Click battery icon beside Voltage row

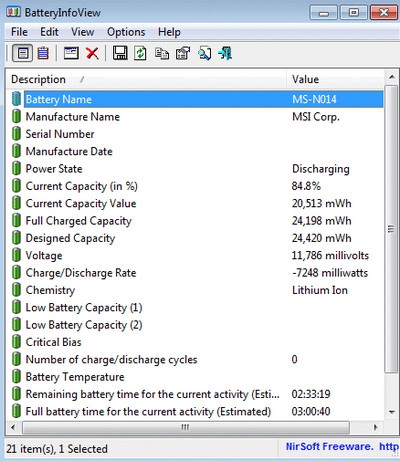point(16,255)
